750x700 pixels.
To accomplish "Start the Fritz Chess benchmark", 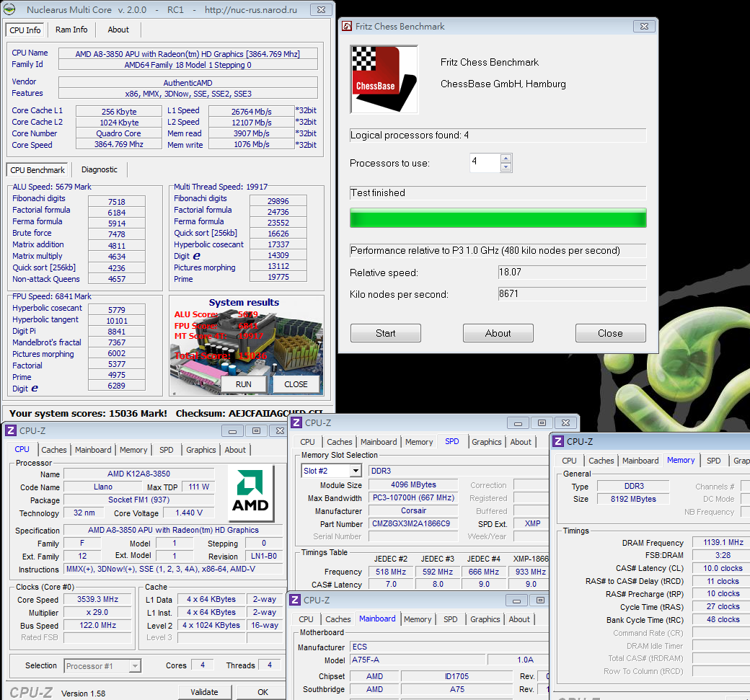I will pos(386,333).
